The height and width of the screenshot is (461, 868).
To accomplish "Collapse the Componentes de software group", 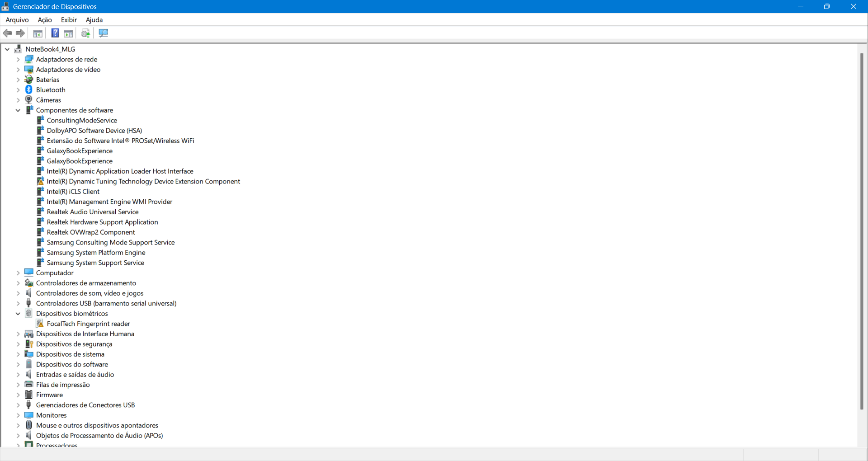I will tap(18, 110).
